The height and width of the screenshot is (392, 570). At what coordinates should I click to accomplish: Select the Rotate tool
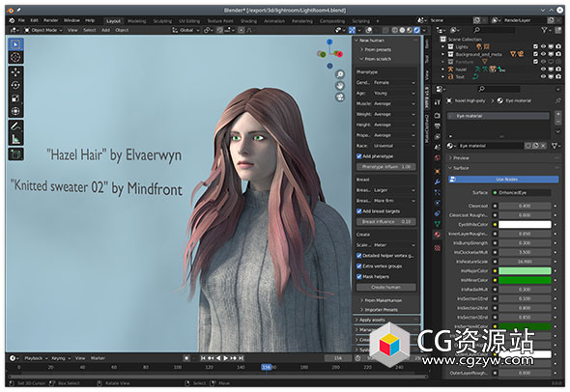(x=15, y=85)
